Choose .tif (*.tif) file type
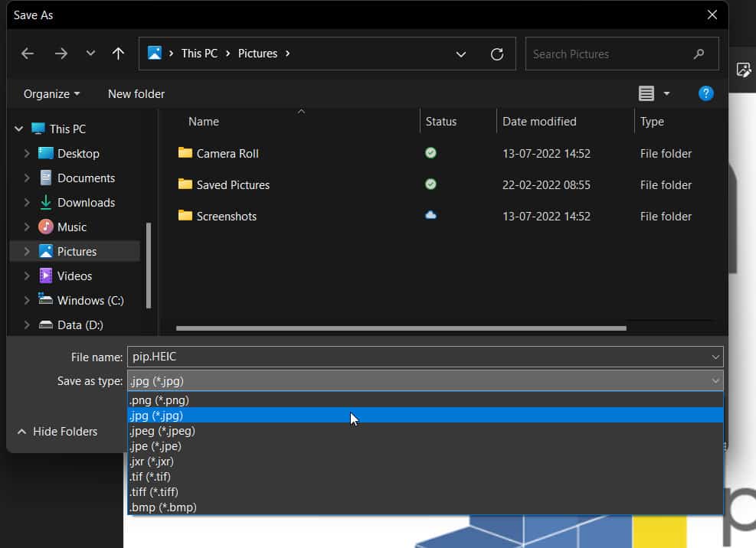The image size is (756, 548). click(425, 477)
